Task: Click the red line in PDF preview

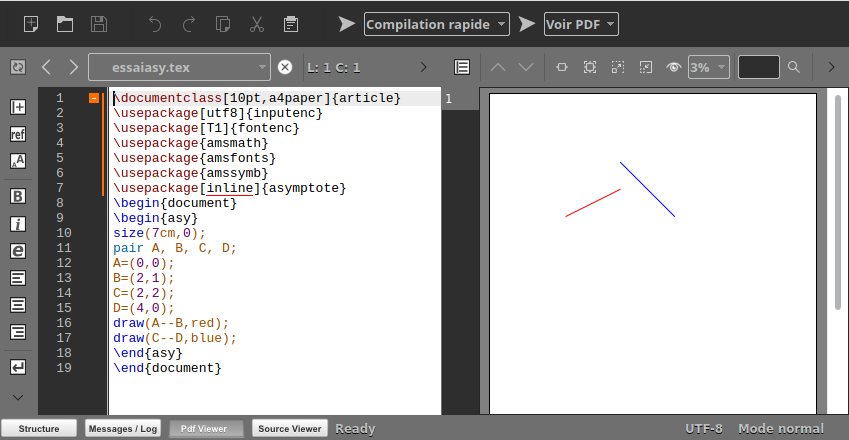Action: click(x=593, y=203)
